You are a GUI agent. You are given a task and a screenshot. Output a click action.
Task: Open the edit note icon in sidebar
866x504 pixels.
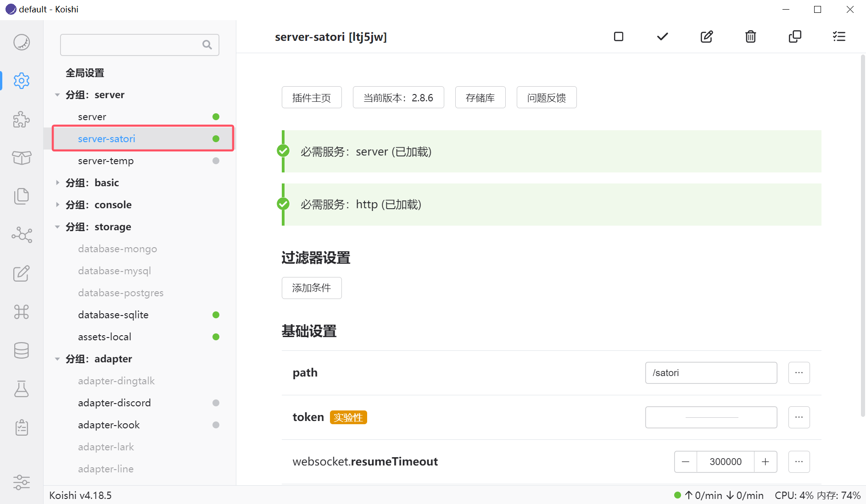click(x=22, y=273)
